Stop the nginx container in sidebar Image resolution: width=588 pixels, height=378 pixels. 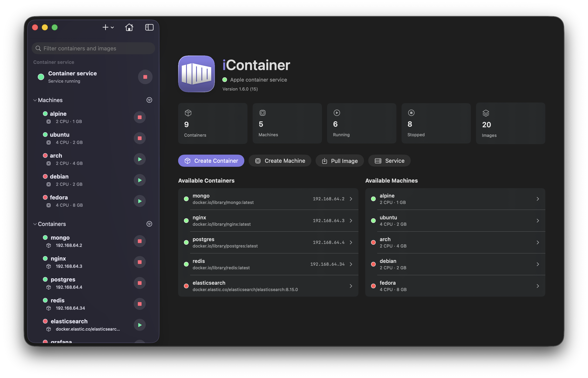(x=140, y=262)
